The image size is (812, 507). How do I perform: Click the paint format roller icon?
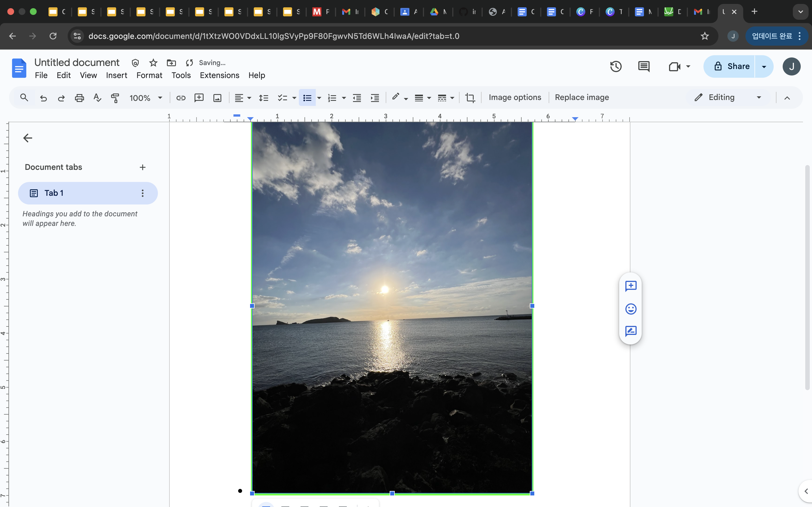pos(115,97)
